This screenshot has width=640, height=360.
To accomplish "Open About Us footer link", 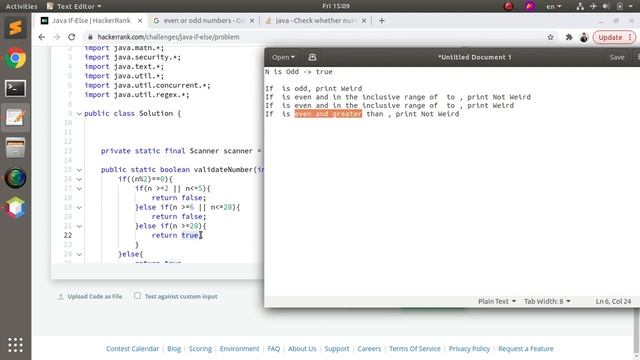I will pos(302,349).
